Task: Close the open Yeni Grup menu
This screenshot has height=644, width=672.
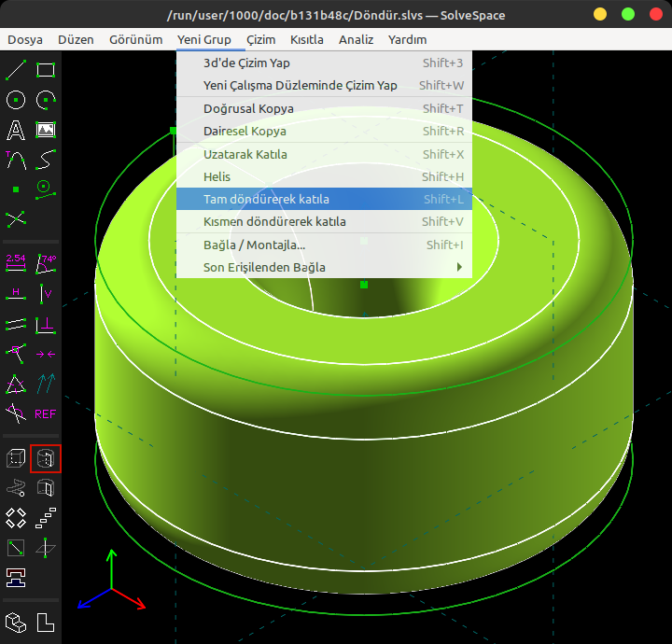Action: pos(204,40)
